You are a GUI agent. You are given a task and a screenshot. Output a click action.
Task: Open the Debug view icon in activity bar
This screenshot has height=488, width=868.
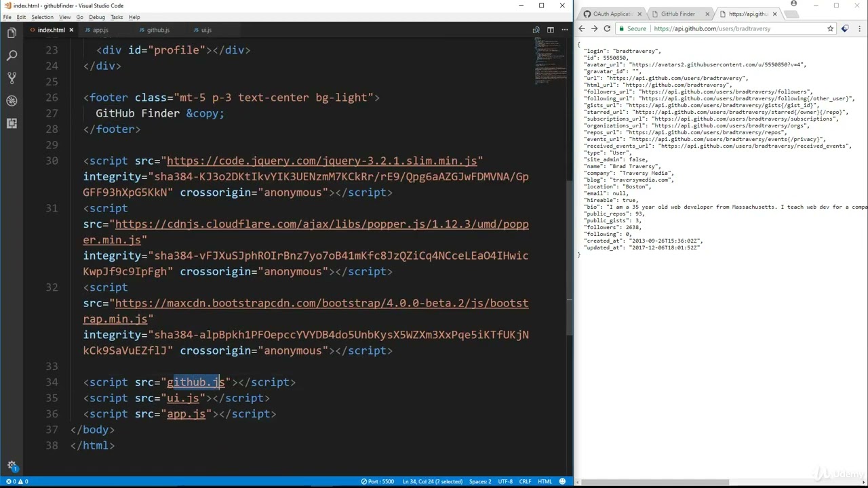click(12, 100)
